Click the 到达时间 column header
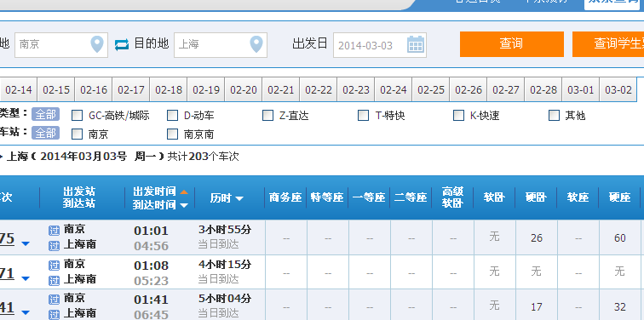This screenshot has height=320, width=644. pyautogui.click(x=154, y=205)
